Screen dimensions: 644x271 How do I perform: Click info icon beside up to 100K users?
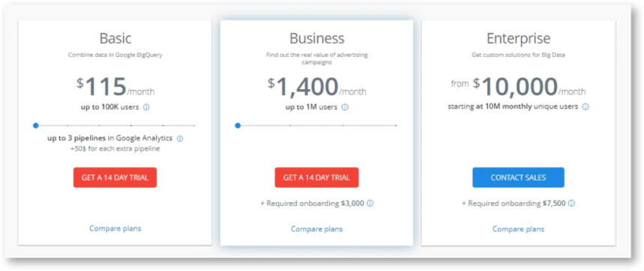(x=146, y=107)
